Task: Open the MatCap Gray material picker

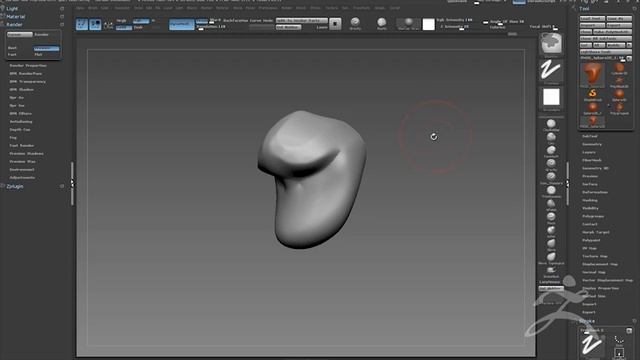Action: (x=409, y=24)
